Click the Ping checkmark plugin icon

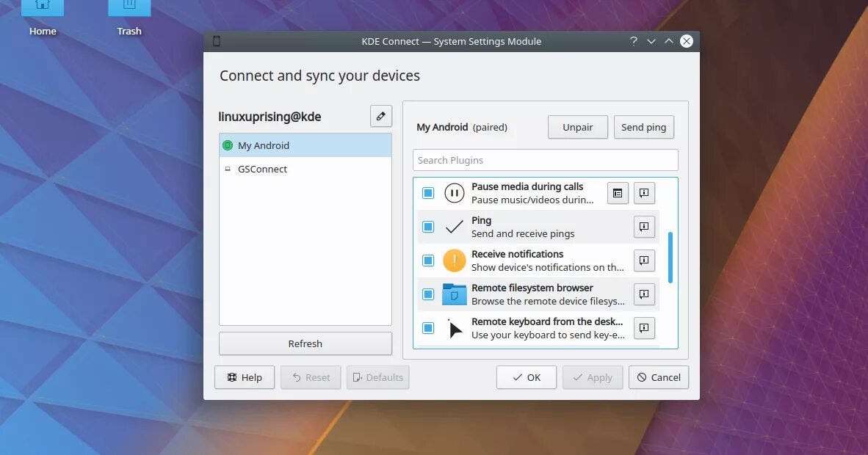[x=455, y=227]
